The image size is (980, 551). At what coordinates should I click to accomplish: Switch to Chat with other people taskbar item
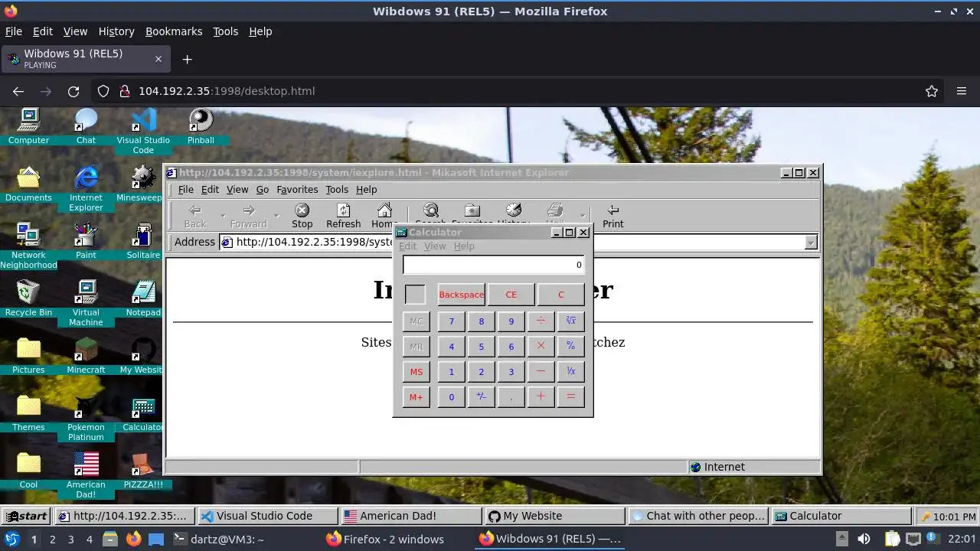(698, 516)
